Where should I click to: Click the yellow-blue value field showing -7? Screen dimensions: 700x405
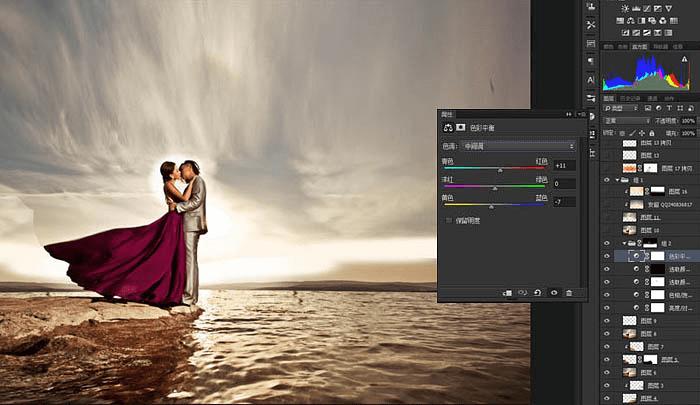(564, 202)
